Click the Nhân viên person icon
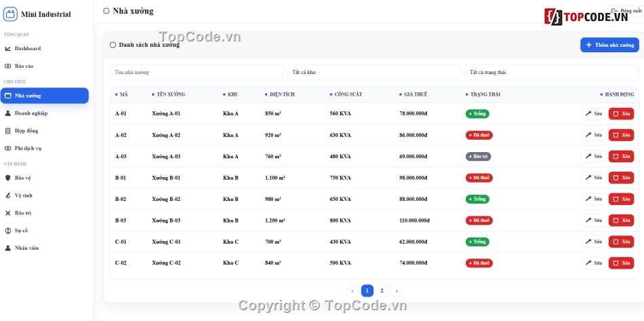This screenshot has width=644, height=321. pos(8,248)
